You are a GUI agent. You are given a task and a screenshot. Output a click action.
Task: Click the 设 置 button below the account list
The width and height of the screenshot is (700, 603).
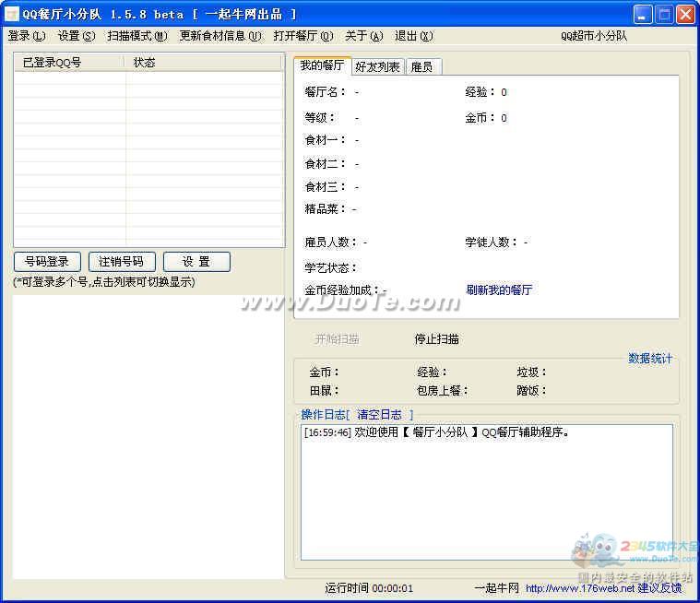tap(196, 262)
